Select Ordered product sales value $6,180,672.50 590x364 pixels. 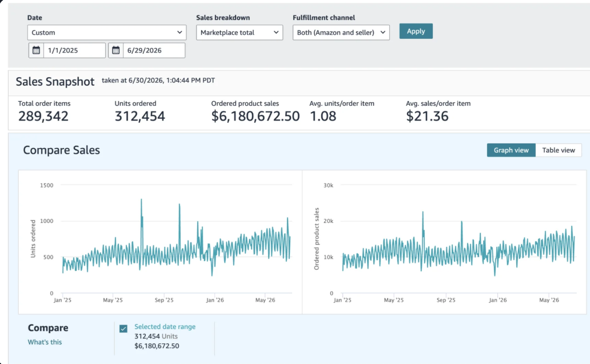[x=256, y=116]
